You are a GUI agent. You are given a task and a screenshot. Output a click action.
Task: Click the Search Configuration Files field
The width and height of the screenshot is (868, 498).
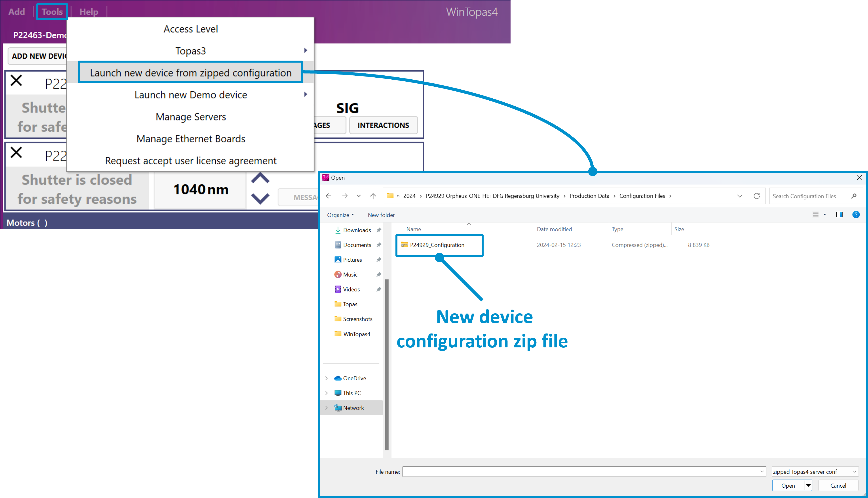(816, 196)
